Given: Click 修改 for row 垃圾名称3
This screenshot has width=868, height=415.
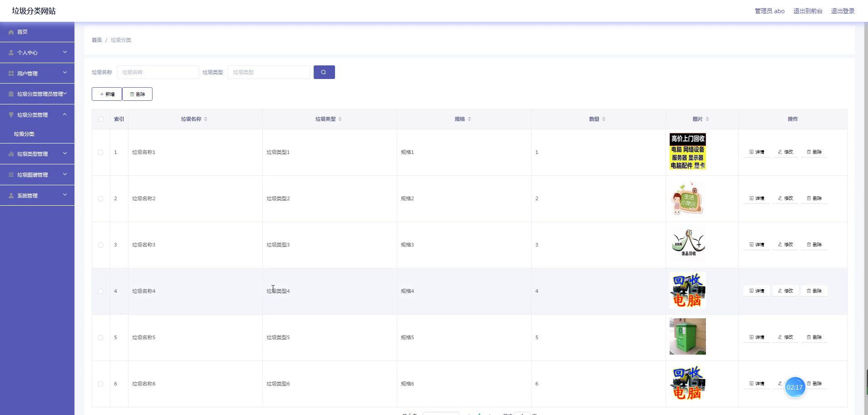Looking at the screenshot, I should point(785,245).
